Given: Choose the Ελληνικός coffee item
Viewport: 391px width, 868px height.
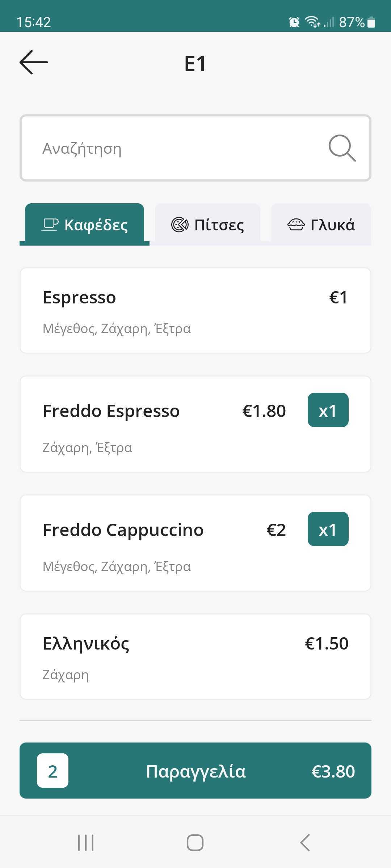Looking at the screenshot, I should [195, 656].
